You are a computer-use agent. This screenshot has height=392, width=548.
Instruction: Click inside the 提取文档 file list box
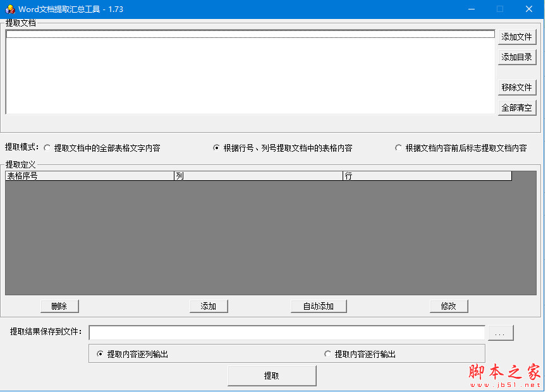(250, 72)
